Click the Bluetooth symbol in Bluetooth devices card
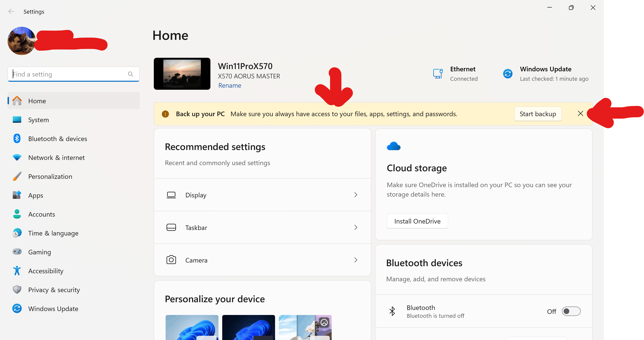The height and width of the screenshot is (340, 644). (392, 311)
